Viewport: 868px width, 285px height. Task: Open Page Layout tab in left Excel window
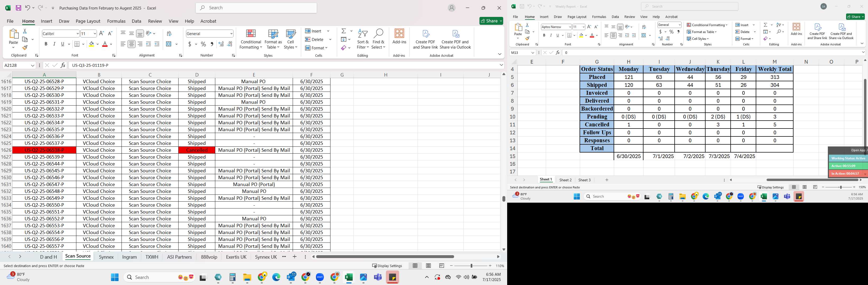pyautogui.click(x=88, y=21)
